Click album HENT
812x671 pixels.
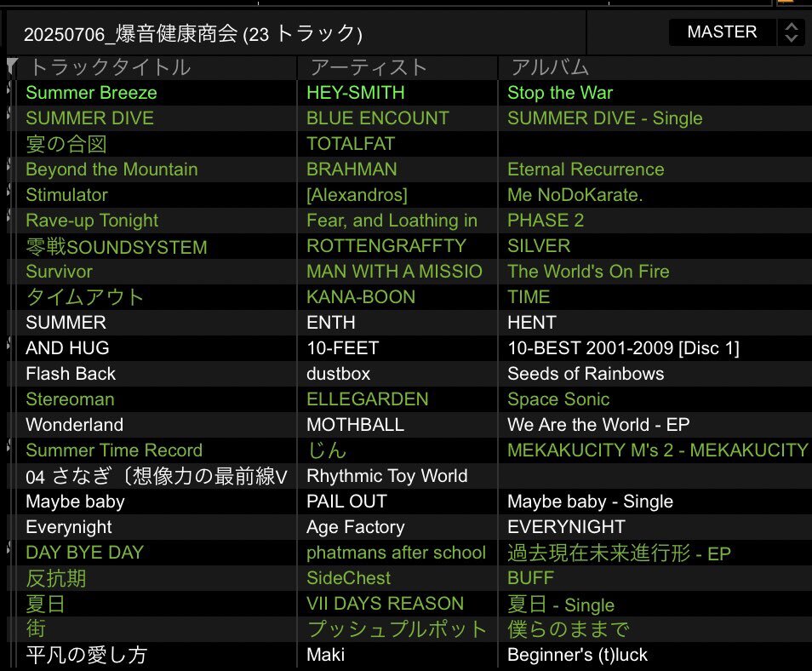532,322
